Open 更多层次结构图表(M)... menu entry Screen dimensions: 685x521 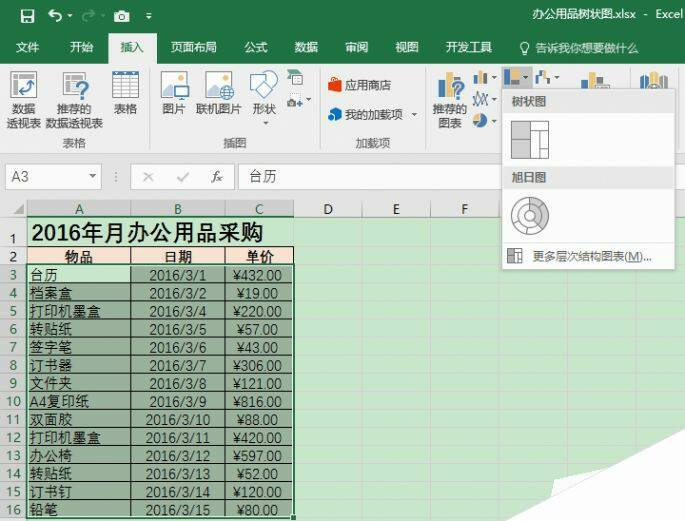click(588, 256)
